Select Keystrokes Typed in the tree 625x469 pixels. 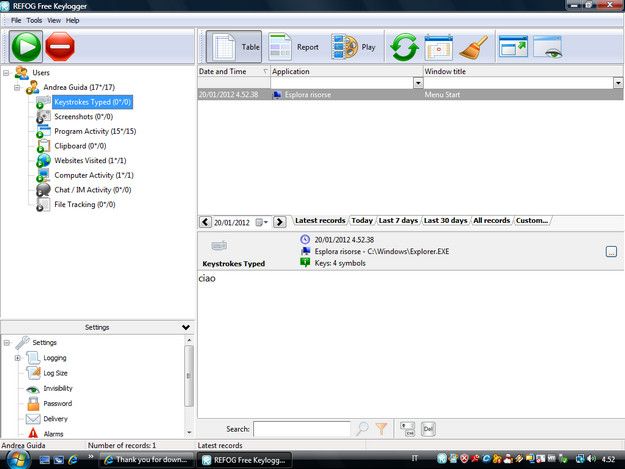tap(92, 102)
